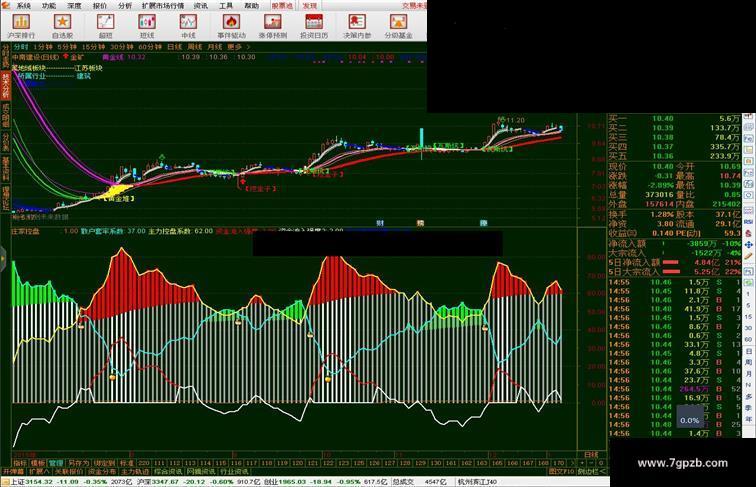Select the 1分钟 period tab
Screen dimensions: 756x487
43,47
